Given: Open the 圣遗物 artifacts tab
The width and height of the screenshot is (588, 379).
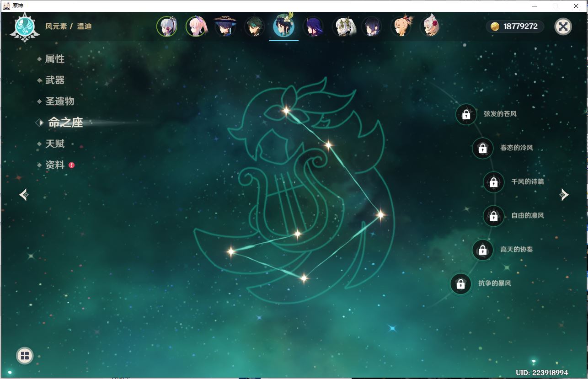Looking at the screenshot, I should click(59, 101).
